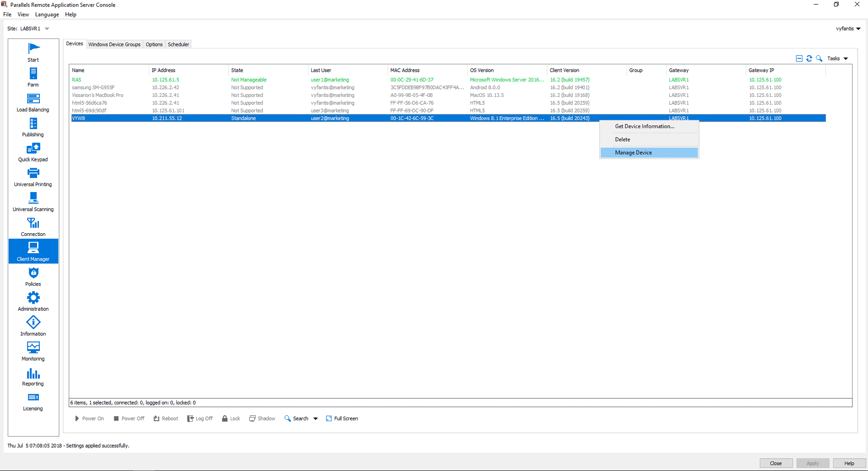Sort by the State column header
This screenshot has width=868, height=471.
[x=268, y=70]
